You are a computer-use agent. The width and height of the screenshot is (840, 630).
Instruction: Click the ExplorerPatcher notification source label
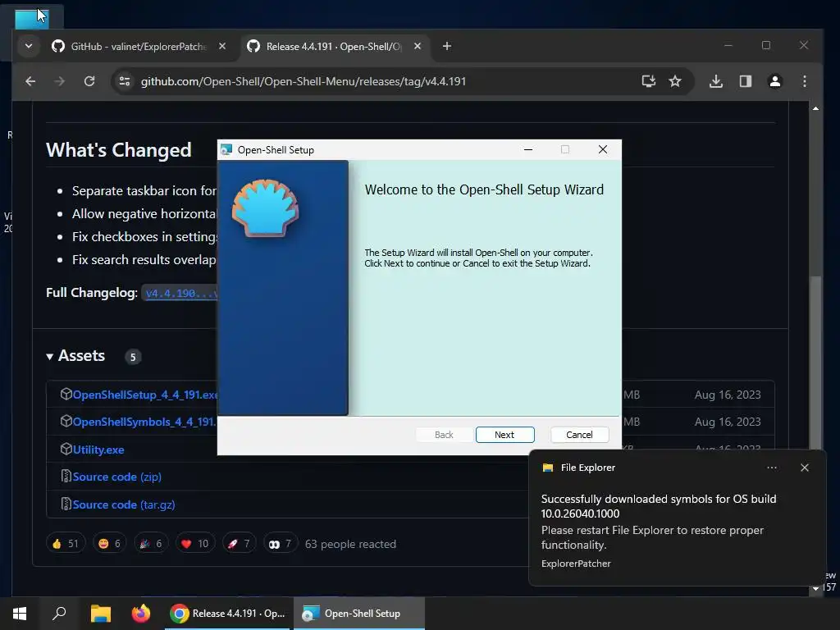[576, 564]
